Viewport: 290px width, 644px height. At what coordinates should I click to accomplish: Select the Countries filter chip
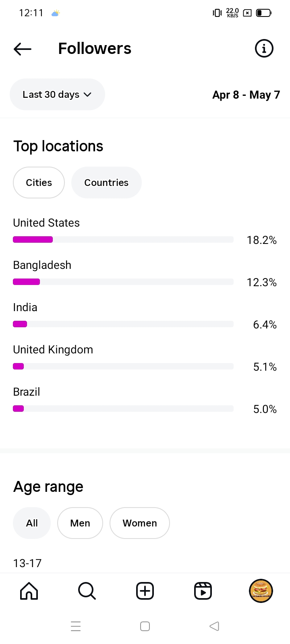point(106,183)
